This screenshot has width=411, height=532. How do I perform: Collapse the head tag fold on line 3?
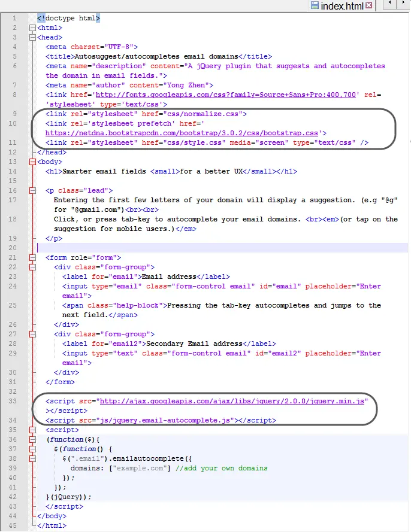32,37
